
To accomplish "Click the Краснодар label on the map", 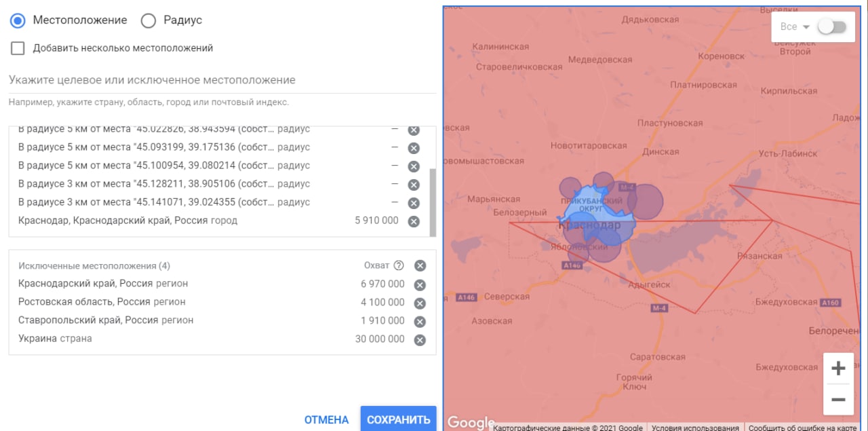I will coord(589,225).
